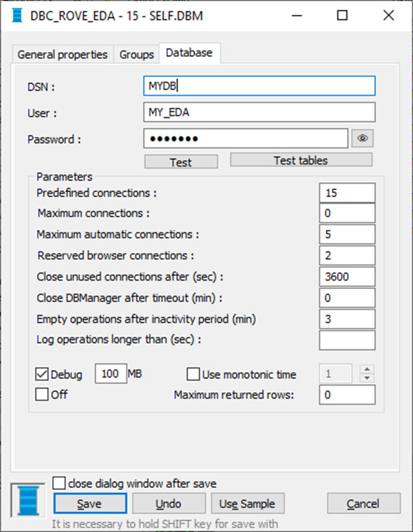Switch to the Groups tab
Image resolution: width=413 pixels, height=532 pixels.
click(136, 54)
